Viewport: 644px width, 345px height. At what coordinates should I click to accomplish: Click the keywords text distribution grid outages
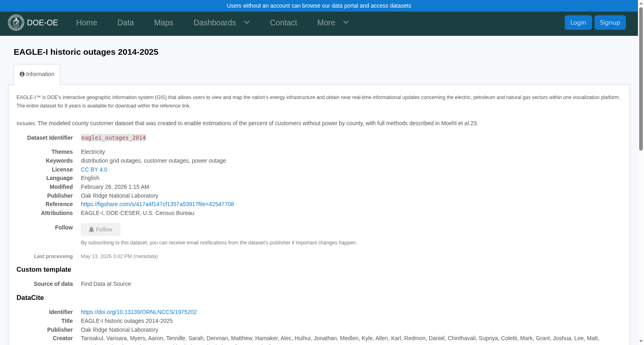click(x=111, y=161)
